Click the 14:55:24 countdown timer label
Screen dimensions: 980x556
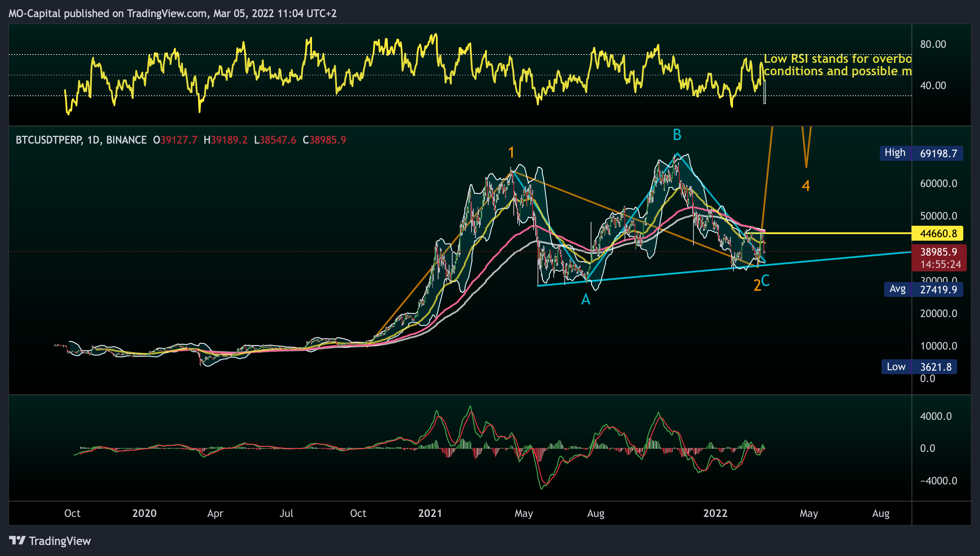941,264
